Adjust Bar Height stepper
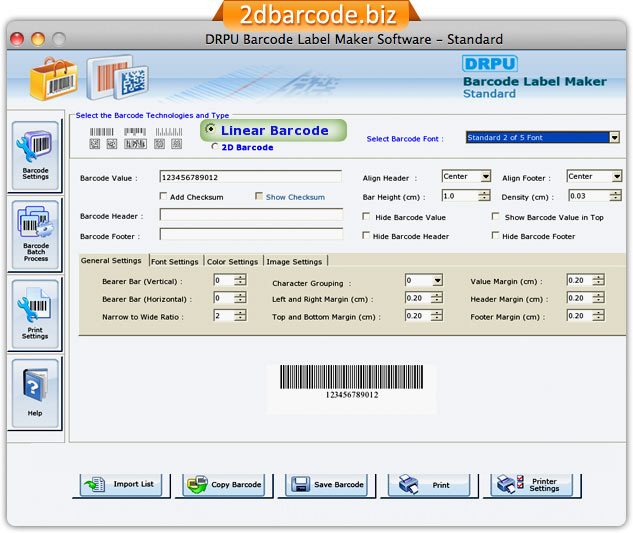Image resolution: width=633 pixels, height=533 pixels. pos(484,196)
